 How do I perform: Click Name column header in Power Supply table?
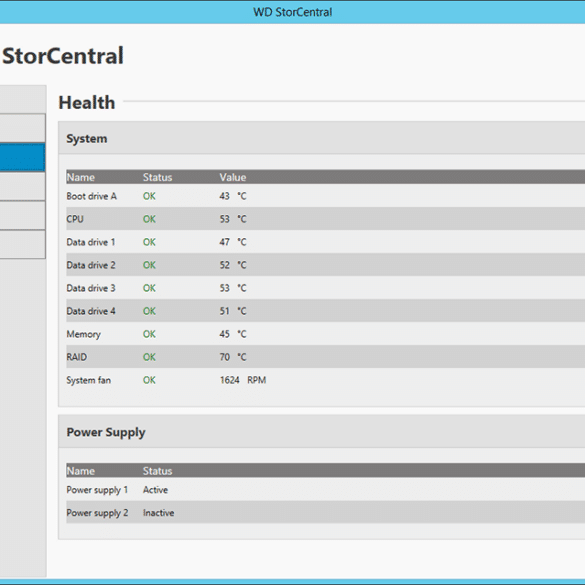point(81,471)
